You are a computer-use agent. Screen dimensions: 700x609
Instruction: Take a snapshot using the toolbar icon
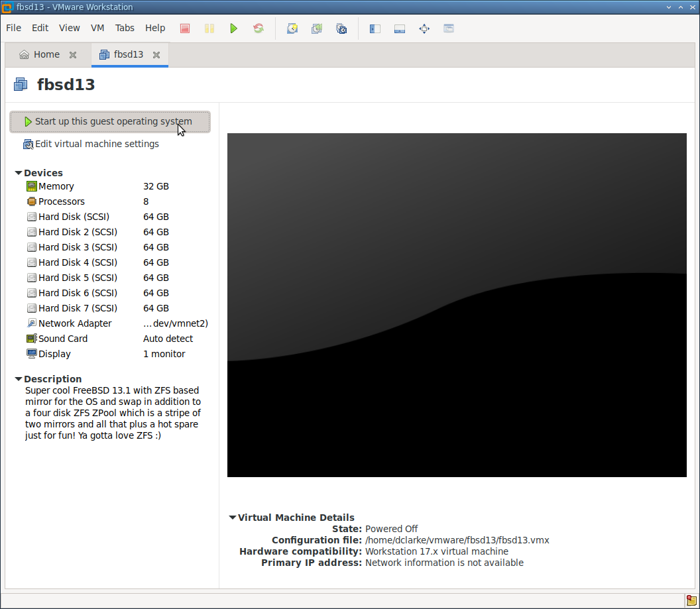coord(292,28)
